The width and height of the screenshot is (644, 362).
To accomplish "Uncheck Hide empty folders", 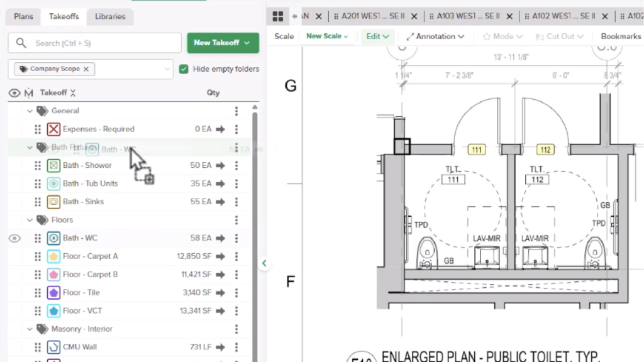I will 184,69.
